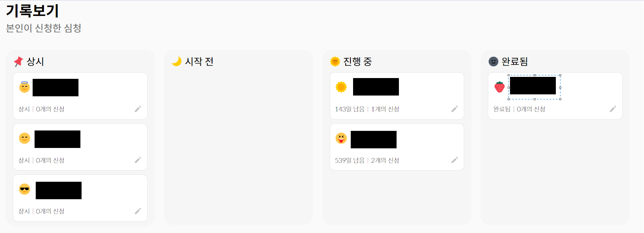The height and width of the screenshot is (233, 644).
Task: Click the pencil edit icon on the angel emoji card
Action: point(138,109)
